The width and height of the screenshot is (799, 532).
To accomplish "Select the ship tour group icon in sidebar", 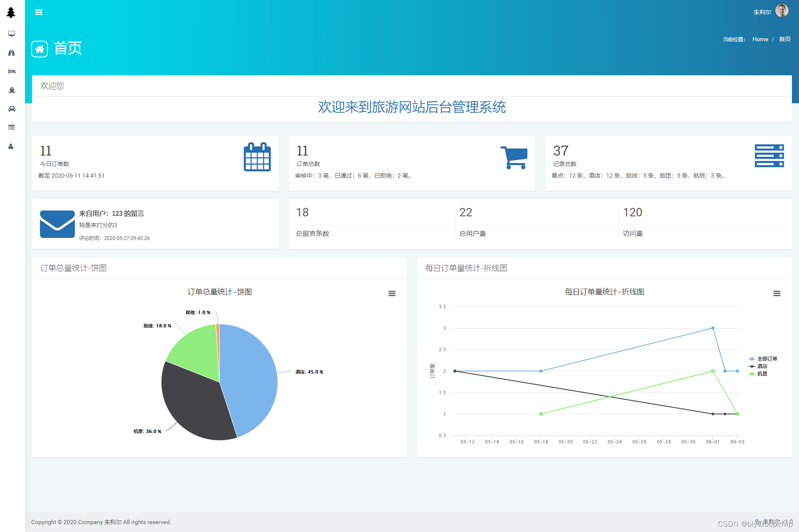I will coord(11,90).
